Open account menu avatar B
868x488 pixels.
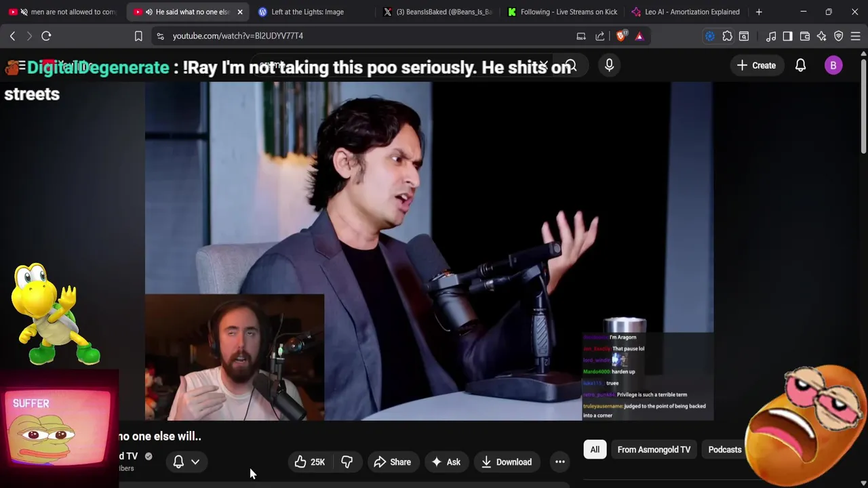tap(833, 65)
